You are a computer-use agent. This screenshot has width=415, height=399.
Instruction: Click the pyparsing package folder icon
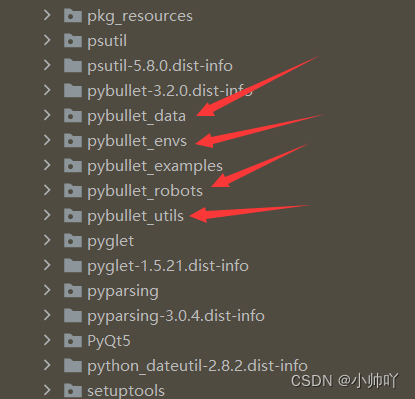[x=73, y=290]
